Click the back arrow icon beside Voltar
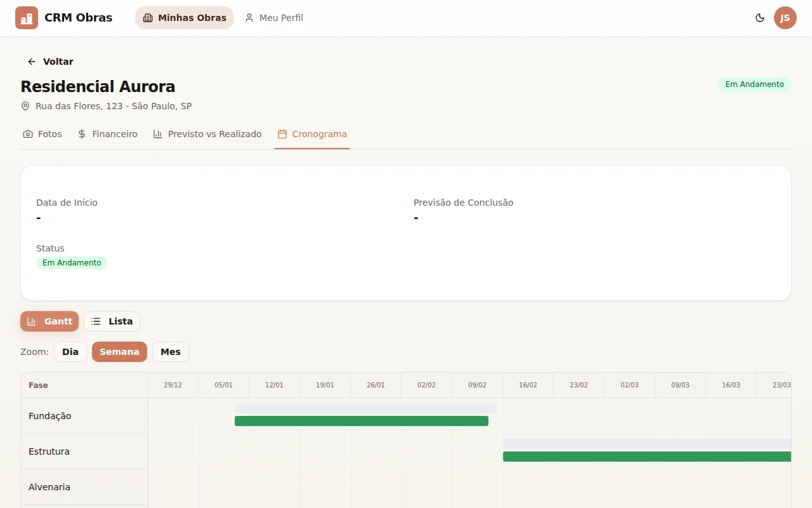Image resolution: width=812 pixels, height=508 pixels. pyautogui.click(x=32, y=62)
